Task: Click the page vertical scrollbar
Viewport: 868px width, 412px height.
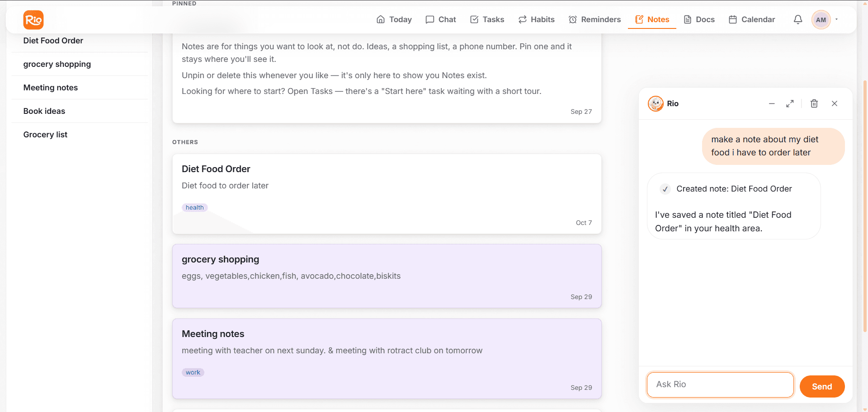Action: pos(865,206)
